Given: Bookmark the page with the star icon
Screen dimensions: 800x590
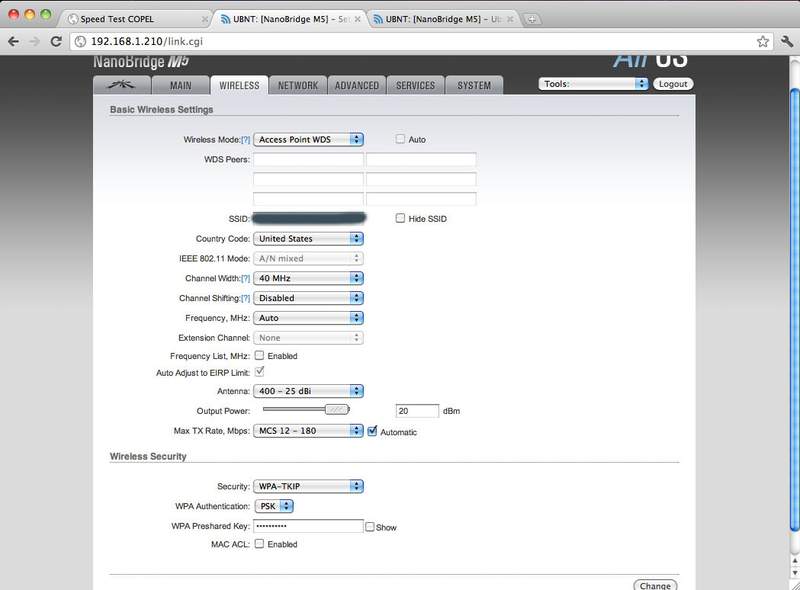Looking at the screenshot, I should 763,41.
